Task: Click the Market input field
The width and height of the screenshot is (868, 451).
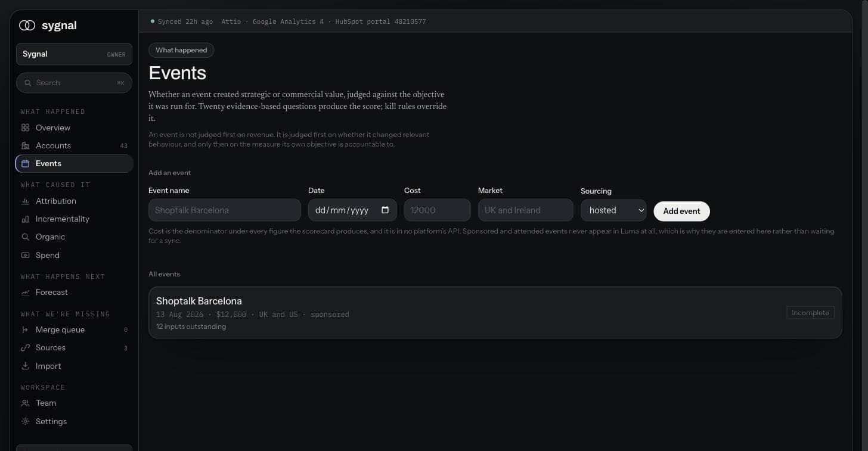Action: tap(525, 210)
